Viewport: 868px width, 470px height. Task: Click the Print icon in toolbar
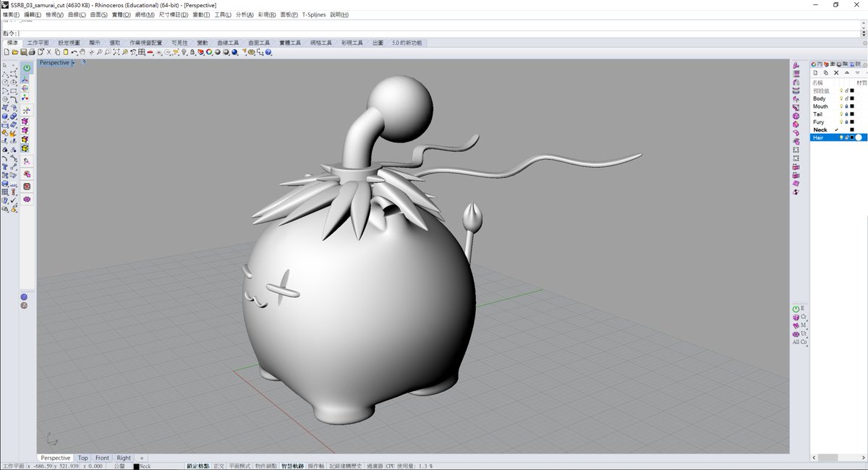point(32,52)
